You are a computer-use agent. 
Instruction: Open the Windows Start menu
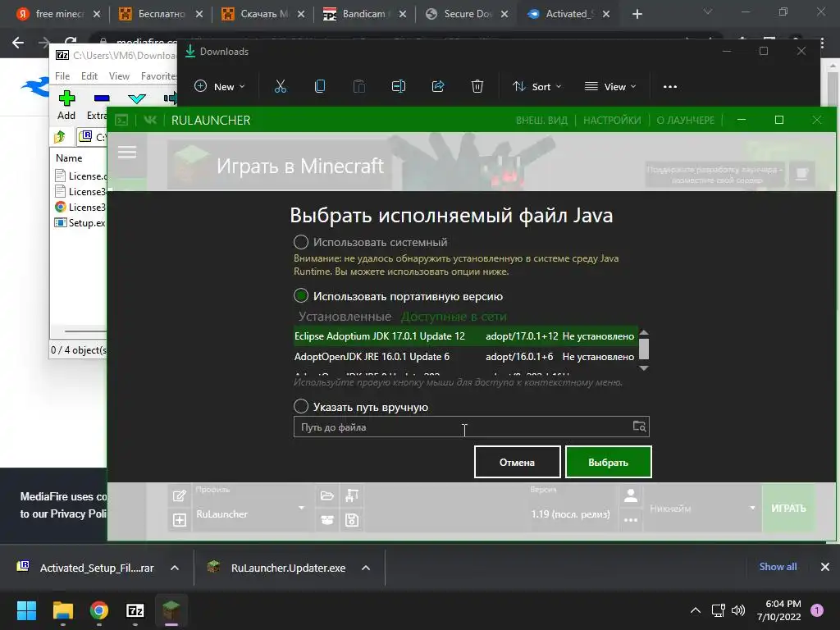coord(26,610)
